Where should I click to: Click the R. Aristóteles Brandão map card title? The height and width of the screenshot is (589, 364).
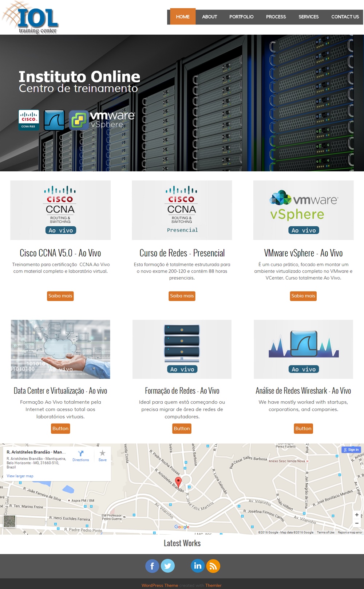point(36,452)
